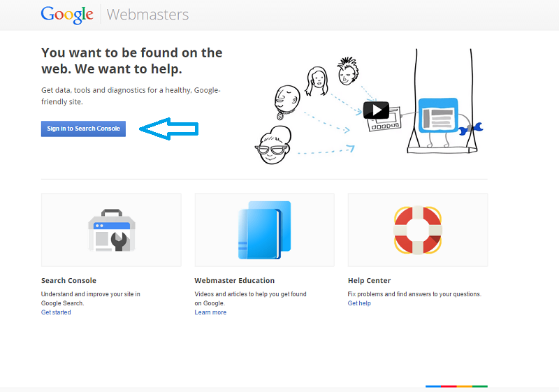The image size is (559, 392).
Task: Click the blue website character on the swing
Action: click(438, 116)
